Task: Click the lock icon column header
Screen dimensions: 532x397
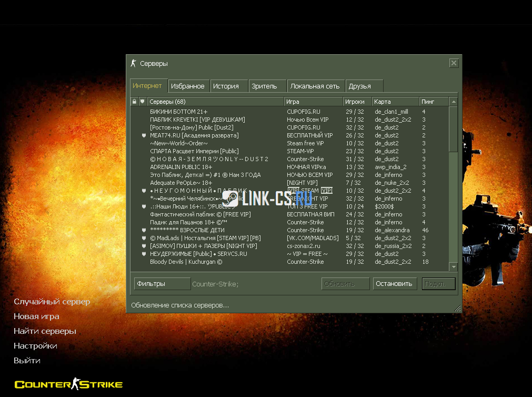Action: tap(134, 101)
